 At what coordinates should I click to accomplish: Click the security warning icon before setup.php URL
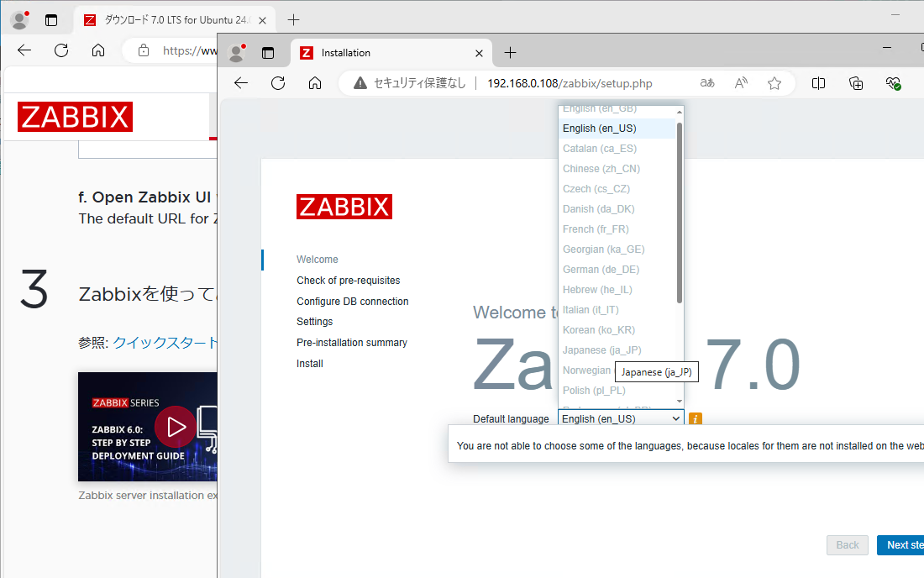361,82
